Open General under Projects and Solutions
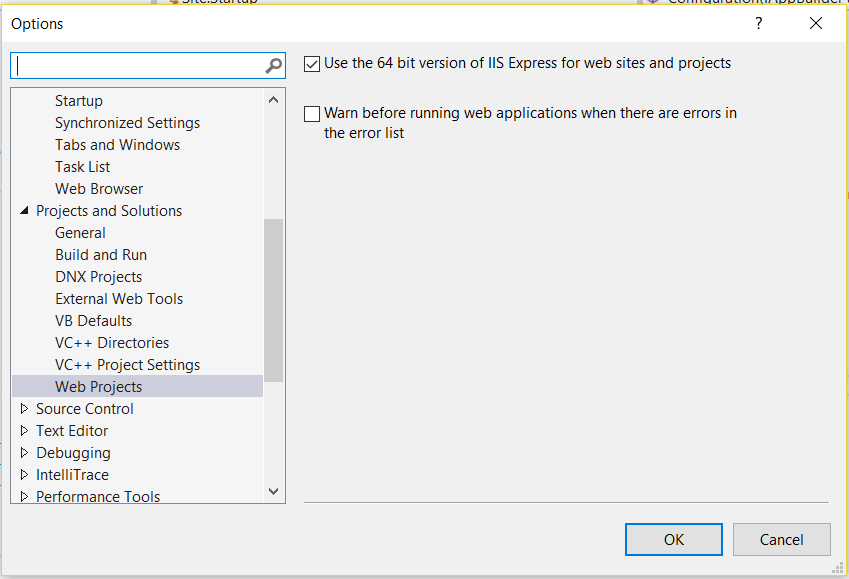 point(80,233)
